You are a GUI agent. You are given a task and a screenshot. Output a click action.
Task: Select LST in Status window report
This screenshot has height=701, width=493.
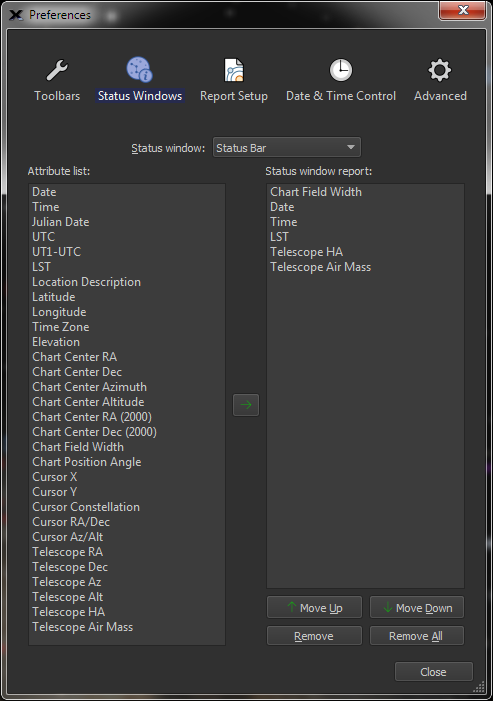click(365, 237)
